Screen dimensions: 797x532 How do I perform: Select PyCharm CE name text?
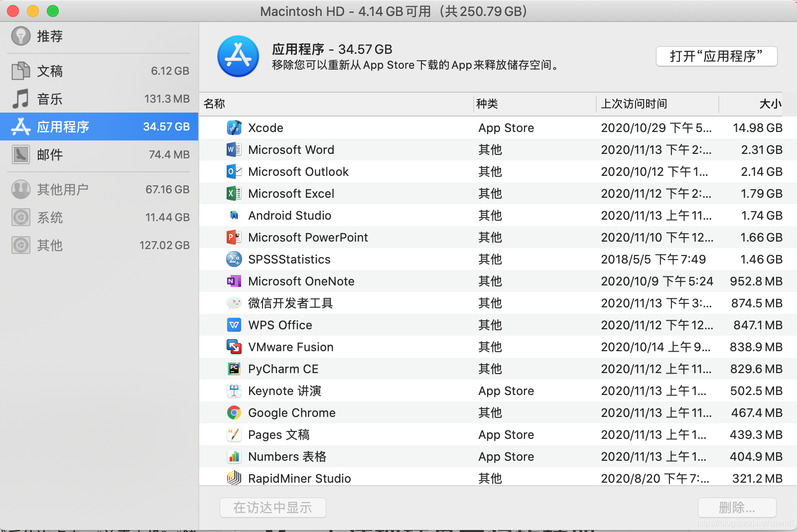[x=283, y=369]
